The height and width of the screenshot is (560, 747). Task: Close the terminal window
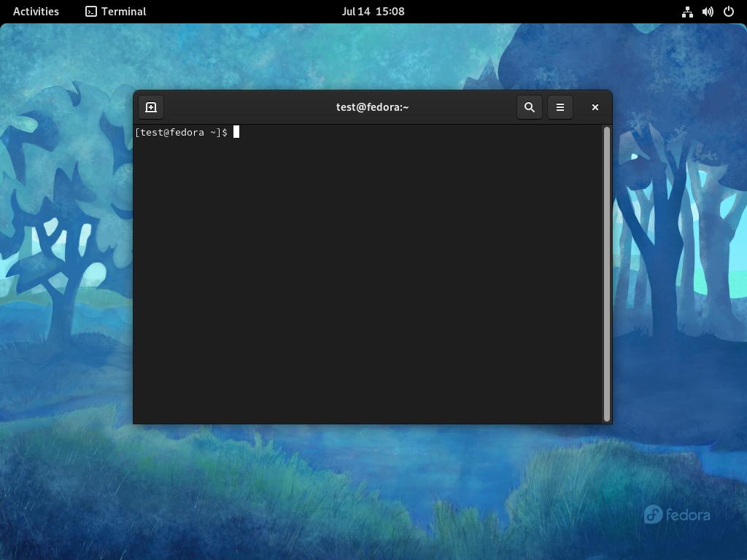click(x=595, y=107)
